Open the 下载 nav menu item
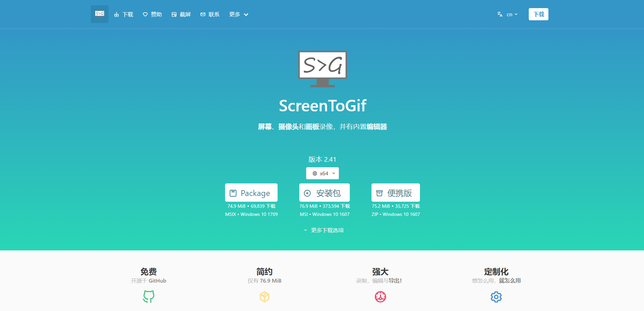 click(123, 14)
